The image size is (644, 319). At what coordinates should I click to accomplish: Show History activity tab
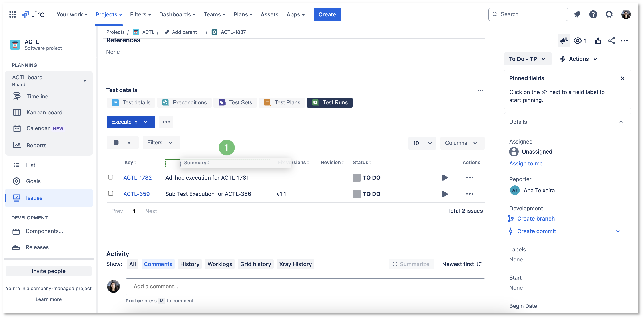click(x=190, y=264)
